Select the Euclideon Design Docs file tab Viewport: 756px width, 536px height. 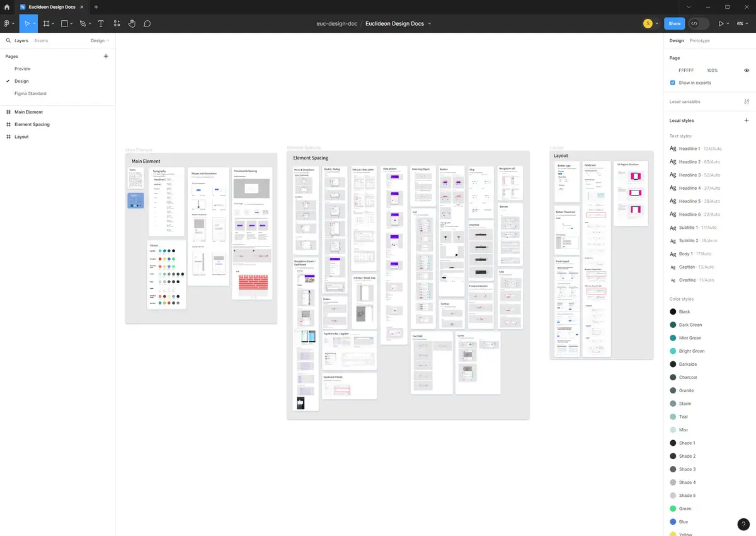click(52, 7)
